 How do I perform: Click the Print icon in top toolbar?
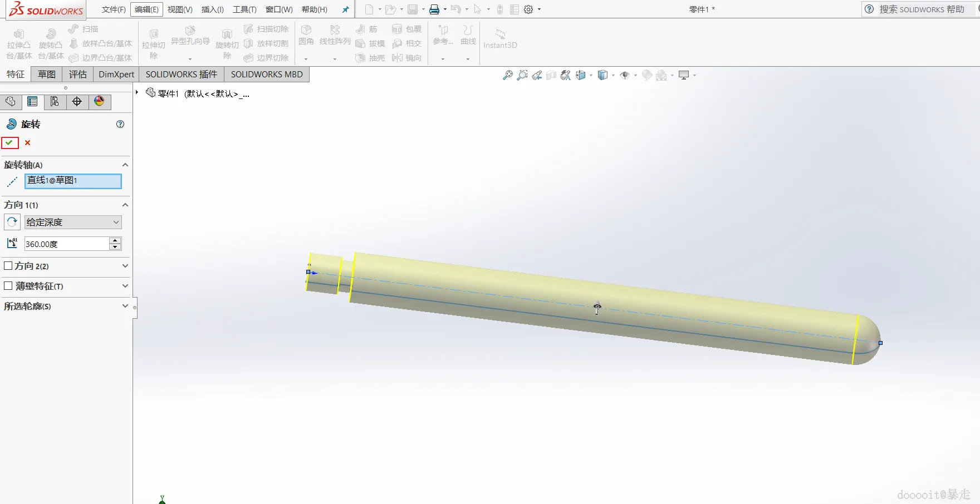click(x=434, y=9)
